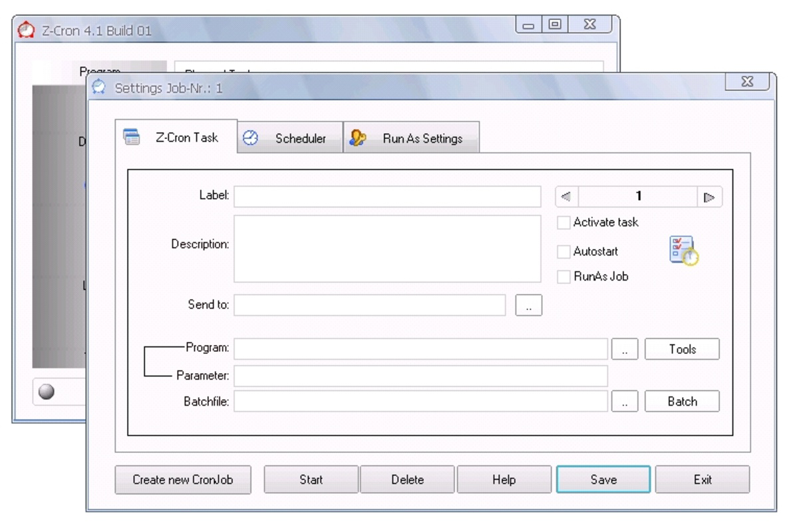The width and height of the screenshot is (797, 532).
Task: Check the Autostart option
Action: (565, 251)
